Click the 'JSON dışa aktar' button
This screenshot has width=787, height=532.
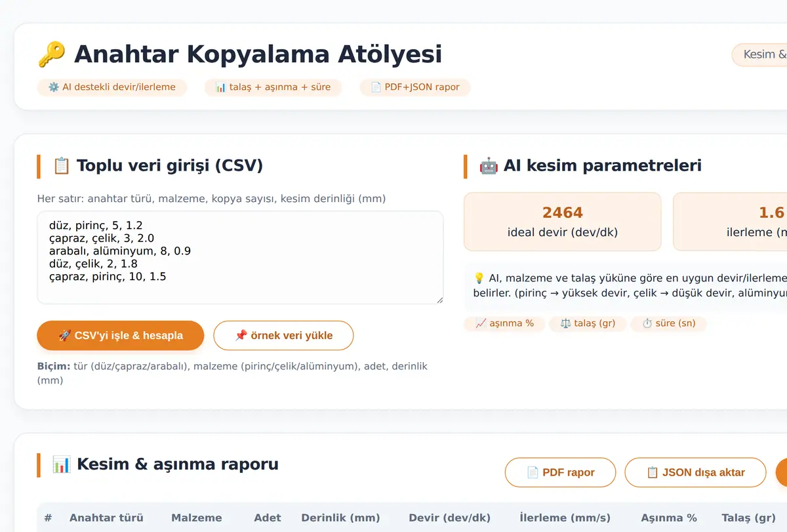click(695, 472)
